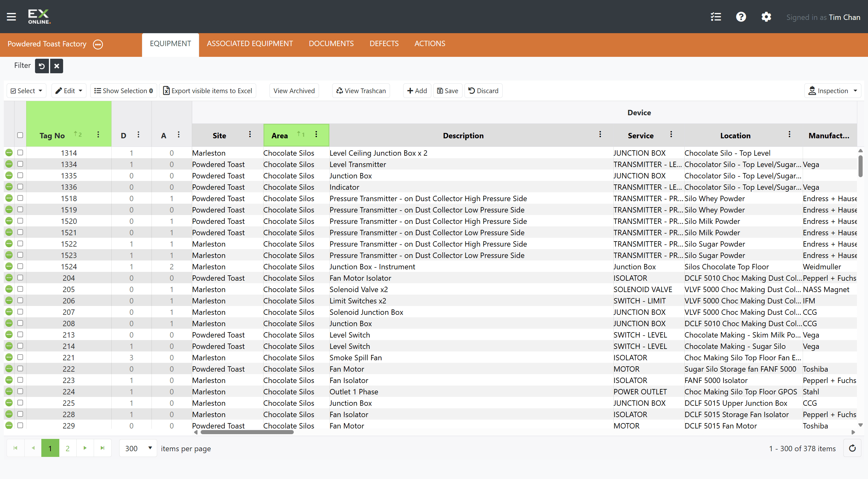The height and width of the screenshot is (479, 868).
Task: Check the box for tag 1524
Action: pos(20,266)
